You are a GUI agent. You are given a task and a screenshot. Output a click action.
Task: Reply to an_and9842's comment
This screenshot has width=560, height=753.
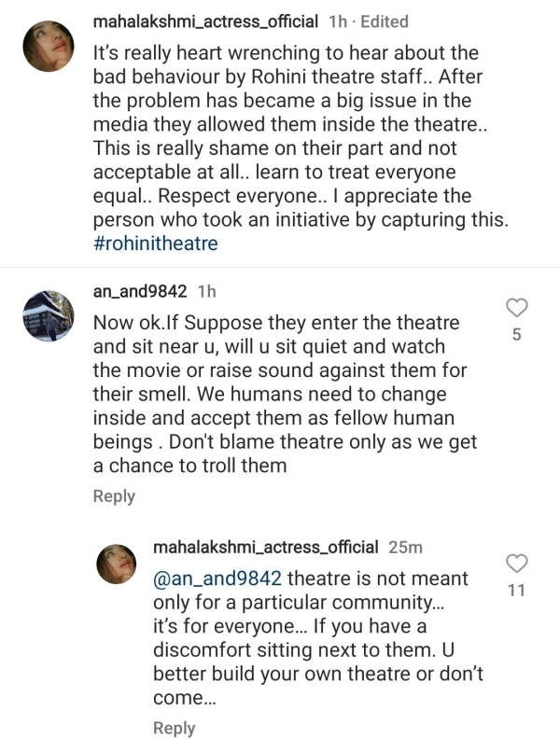(114, 496)
